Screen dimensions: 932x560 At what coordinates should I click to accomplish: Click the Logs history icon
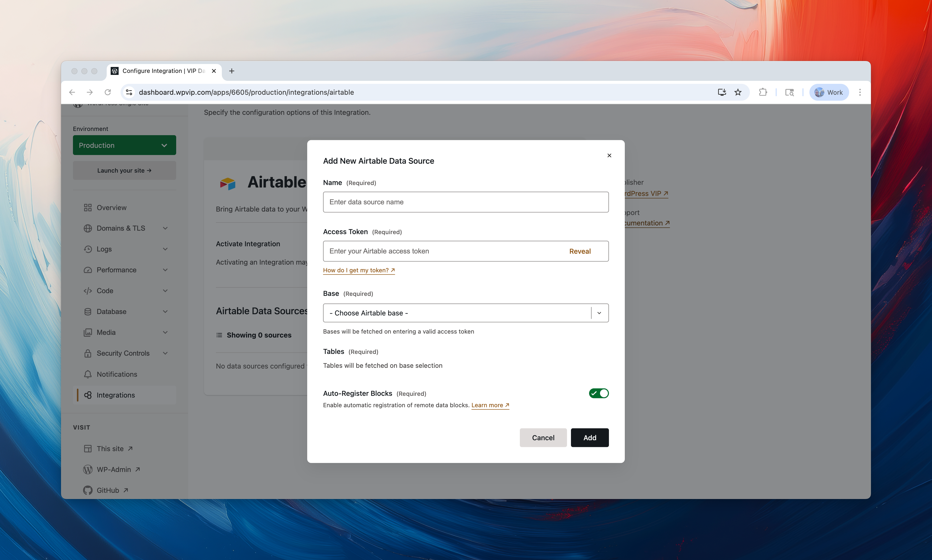pos(88,249)
